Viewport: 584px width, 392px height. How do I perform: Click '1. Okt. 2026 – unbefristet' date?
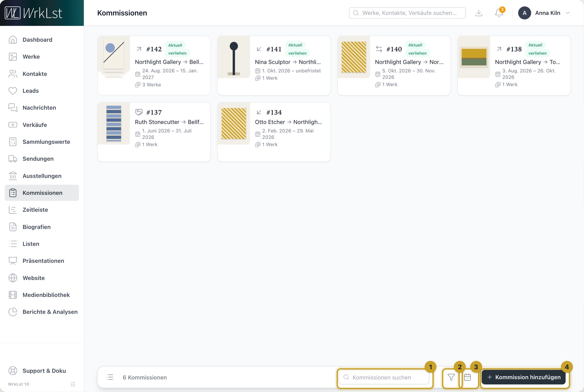[291, 71]
